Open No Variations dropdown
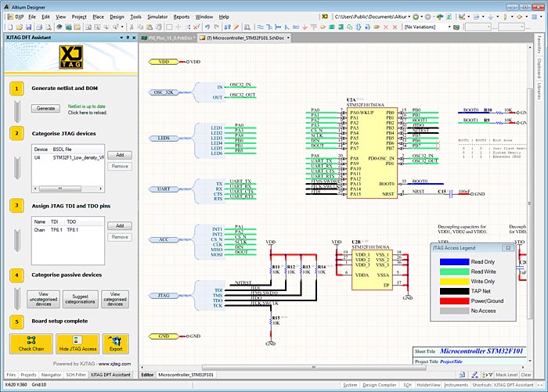548x392 pixels. (x=449, y=27)
